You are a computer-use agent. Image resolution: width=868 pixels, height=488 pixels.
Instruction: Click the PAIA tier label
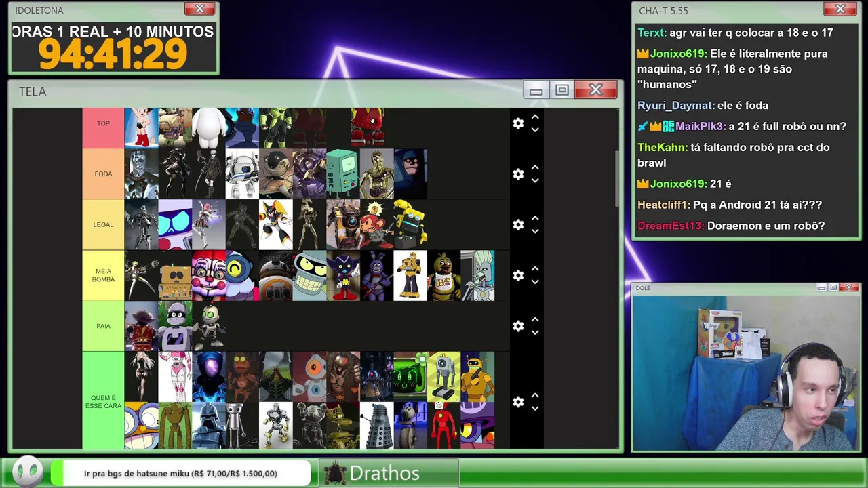click(103, 326)
